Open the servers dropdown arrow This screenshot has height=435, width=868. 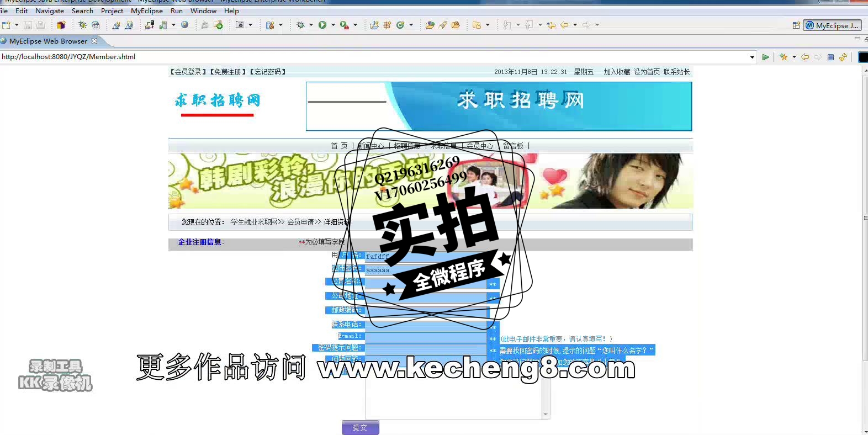(173, 25)
